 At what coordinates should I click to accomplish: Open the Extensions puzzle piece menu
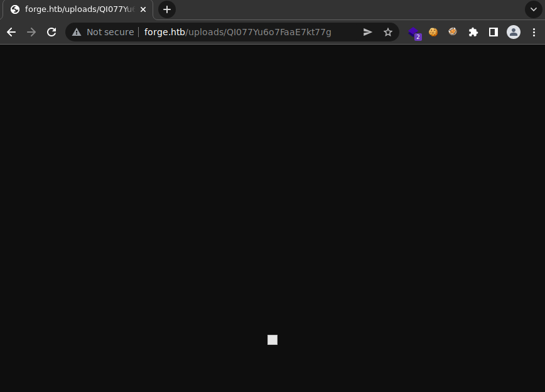point(473,32)
